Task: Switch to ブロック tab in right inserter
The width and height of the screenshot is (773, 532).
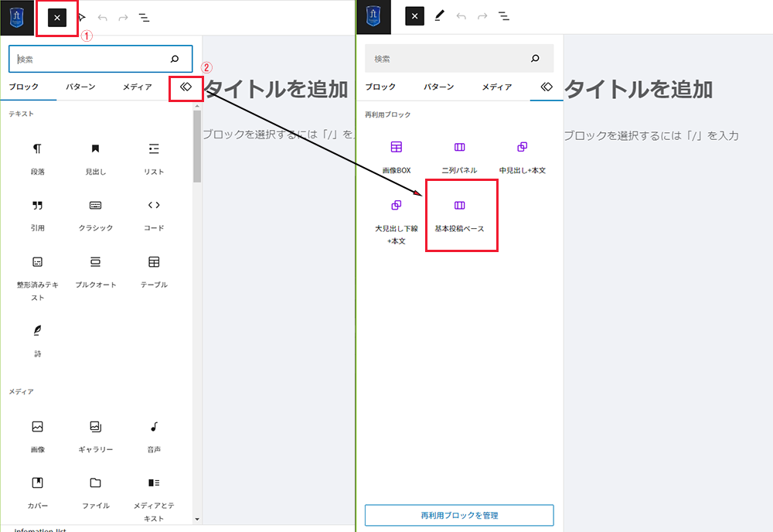Action: click(380, 87)
